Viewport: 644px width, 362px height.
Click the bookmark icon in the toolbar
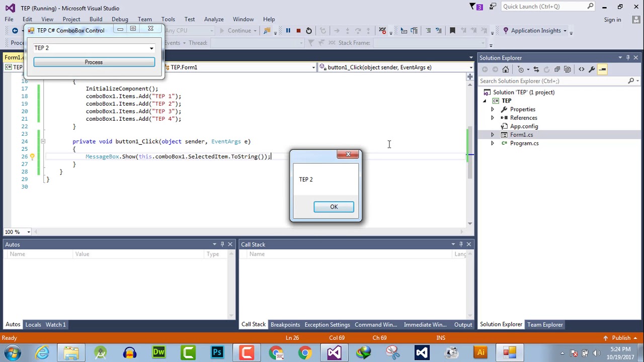452,31
